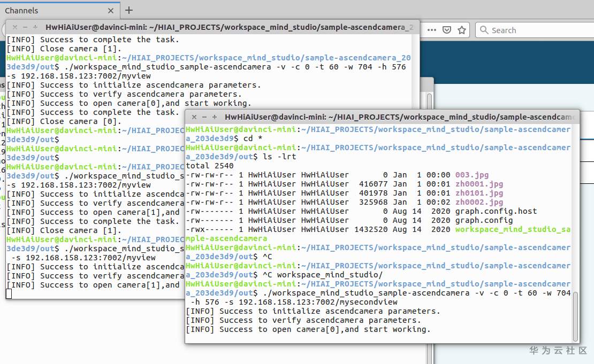Click the zh0101.jpg file name
Viewport: 594px width, 364px height.
point(479,193)
